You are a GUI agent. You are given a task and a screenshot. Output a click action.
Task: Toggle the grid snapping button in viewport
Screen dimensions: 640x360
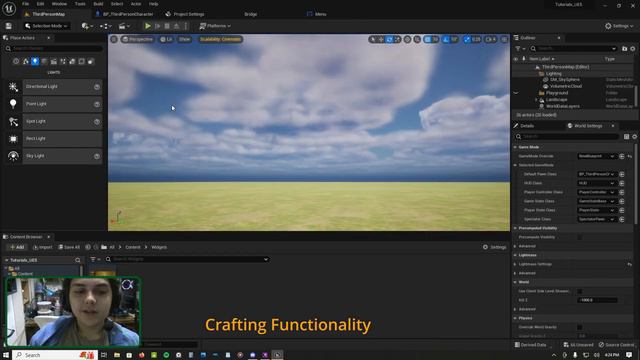point(428,39)
